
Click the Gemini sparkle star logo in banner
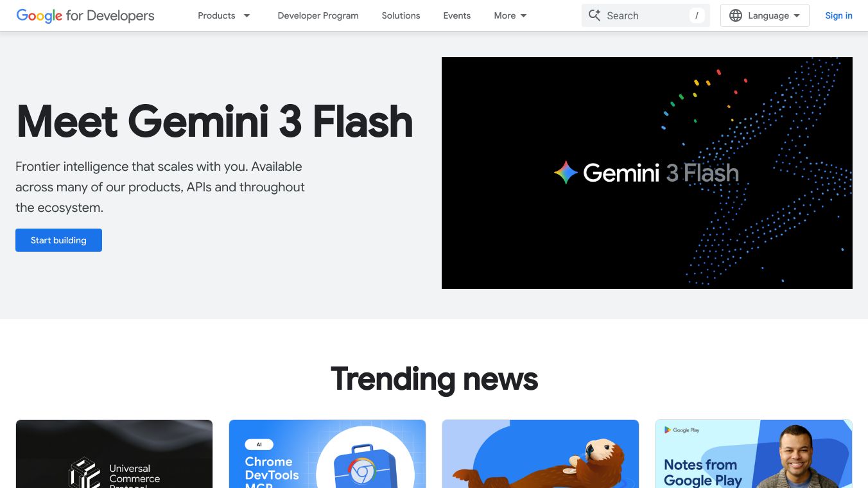pyautogui.click(x=566, y=173)
